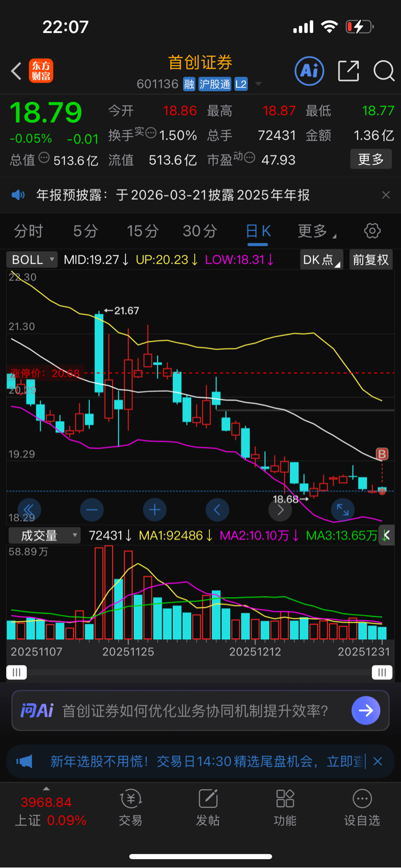
Task: Move chart left one step
Action: (x=217, y=510)
